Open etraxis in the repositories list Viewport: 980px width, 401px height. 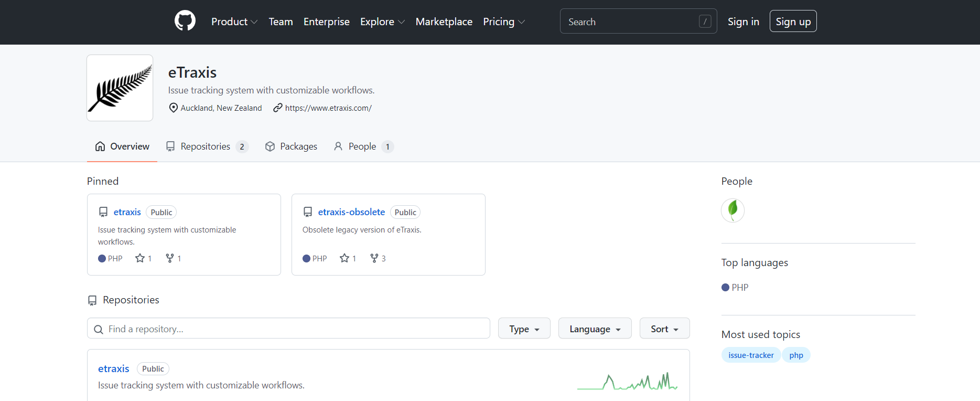(x=114, y=368)
